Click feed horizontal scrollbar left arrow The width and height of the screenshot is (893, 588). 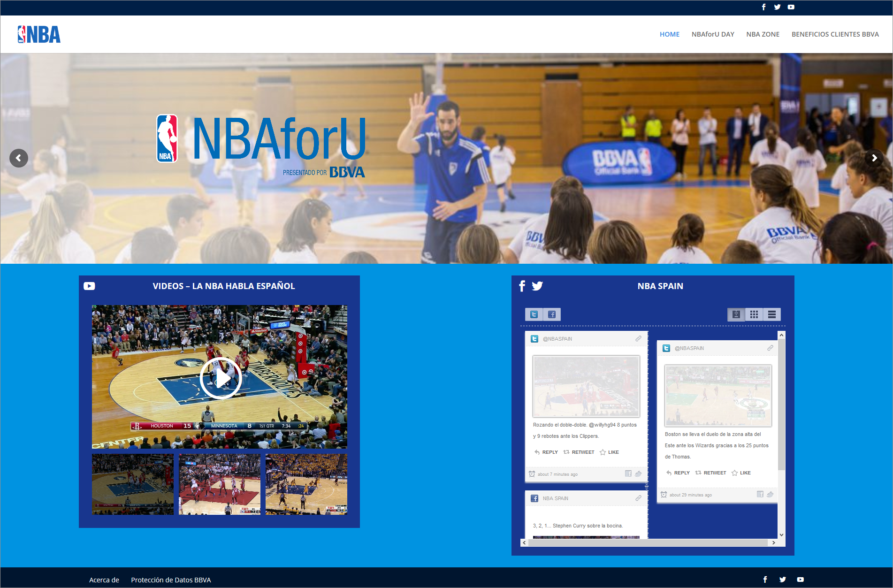pos(524,542)
